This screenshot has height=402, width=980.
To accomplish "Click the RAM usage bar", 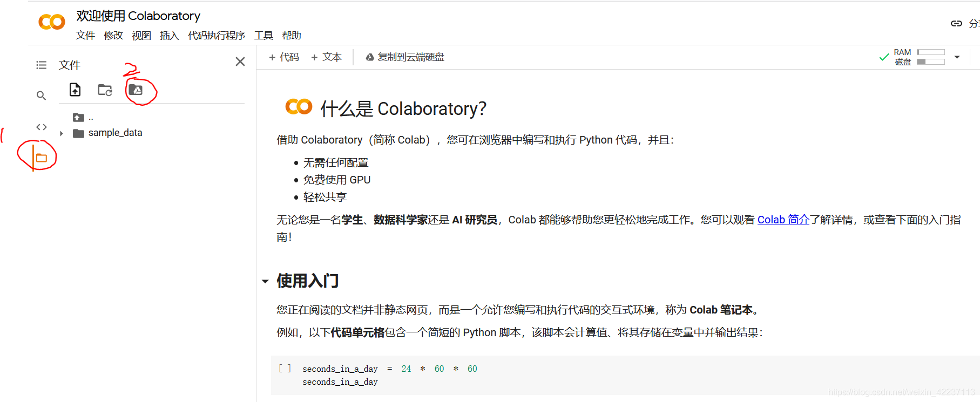I will click(x=931, y=52).
